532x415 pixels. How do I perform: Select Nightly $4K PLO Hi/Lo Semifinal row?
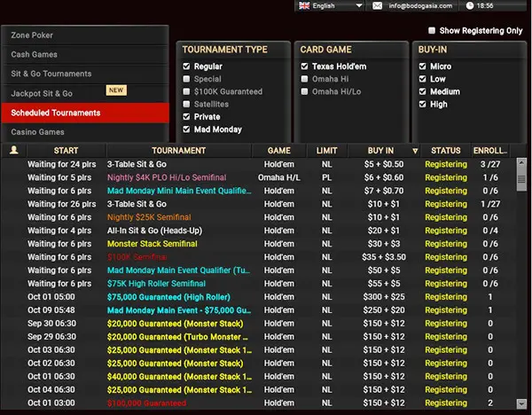[259, 177]
